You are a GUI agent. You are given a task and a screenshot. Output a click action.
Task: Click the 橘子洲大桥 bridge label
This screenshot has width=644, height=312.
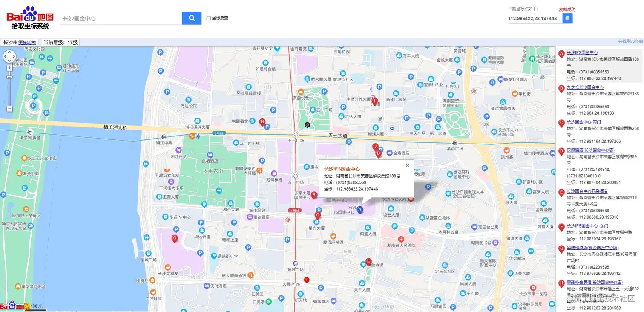115,127
